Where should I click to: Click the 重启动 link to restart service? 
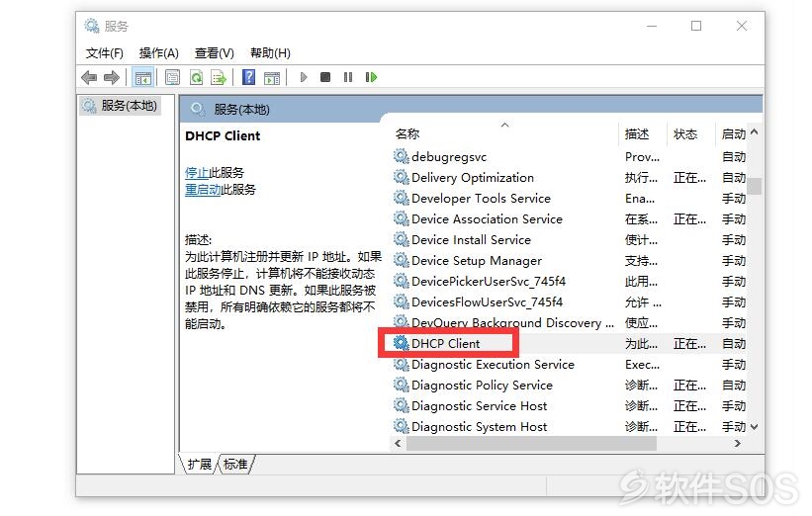[203, 190]
